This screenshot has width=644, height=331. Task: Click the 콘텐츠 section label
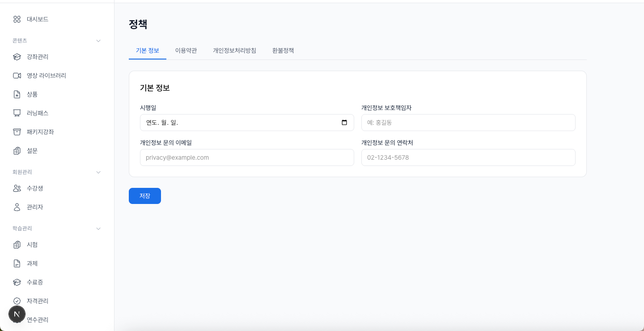pyautogui.click(x=20, y=41)
